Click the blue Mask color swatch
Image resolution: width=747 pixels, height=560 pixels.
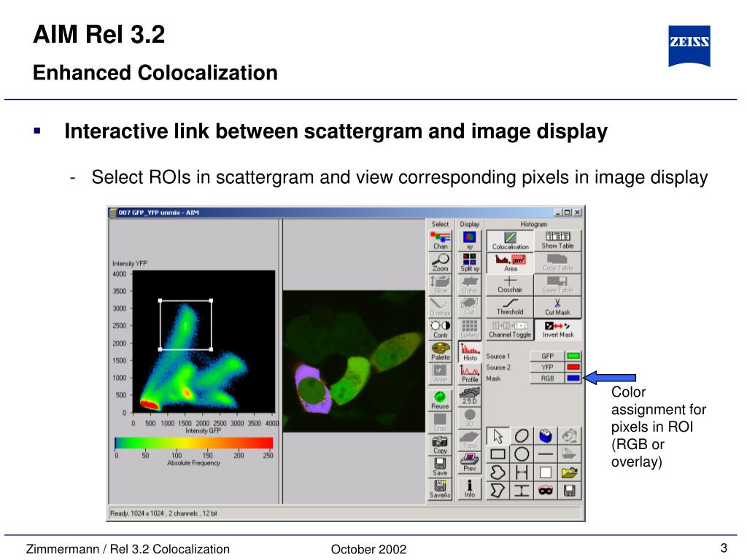(x=573, y=378)
